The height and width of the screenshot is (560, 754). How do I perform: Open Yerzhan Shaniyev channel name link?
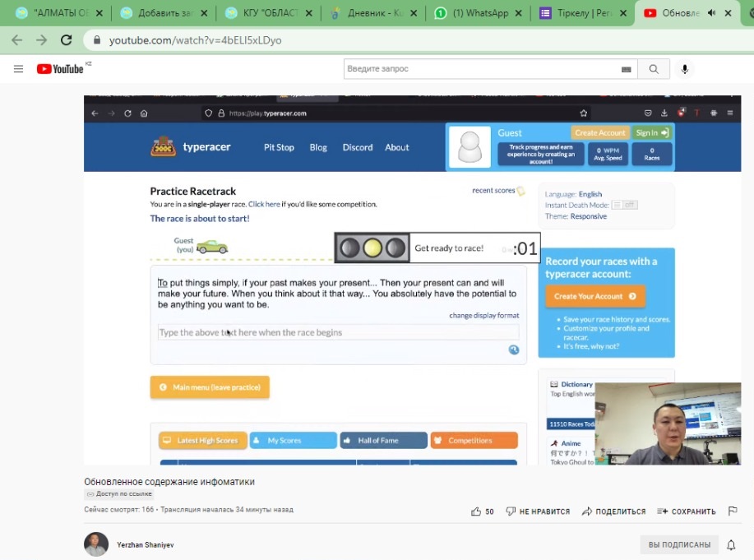point(146,544)
